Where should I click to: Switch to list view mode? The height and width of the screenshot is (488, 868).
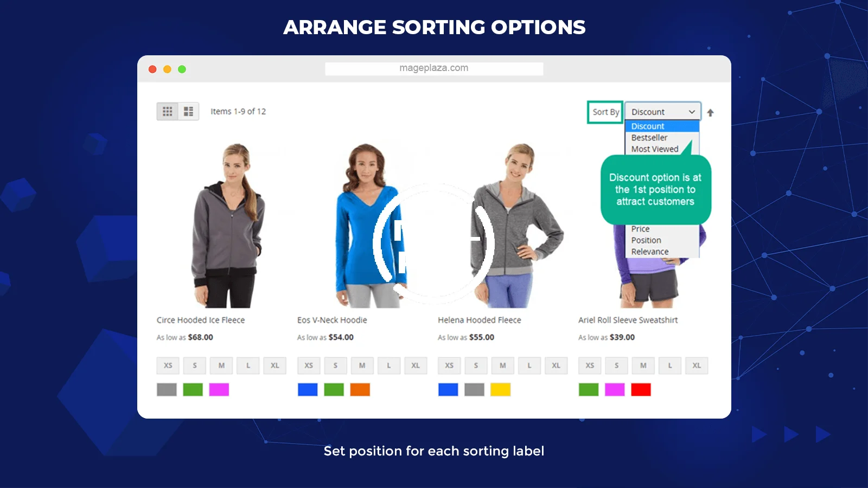[x=188, y=111]
